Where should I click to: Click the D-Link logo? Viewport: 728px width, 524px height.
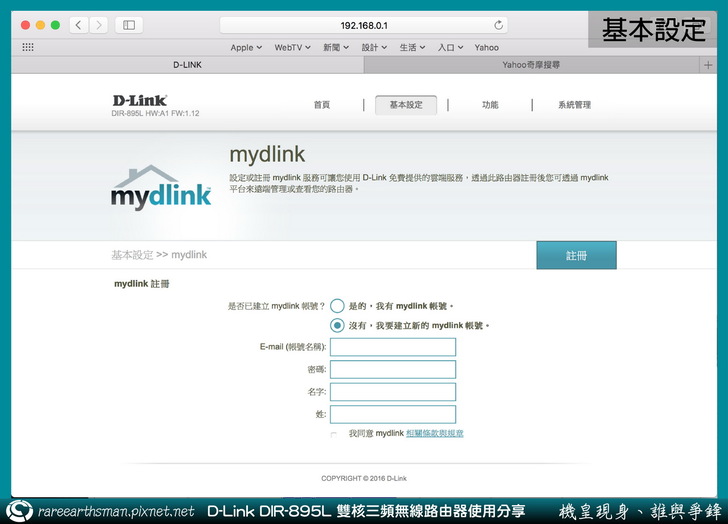[x=139, y=100]
